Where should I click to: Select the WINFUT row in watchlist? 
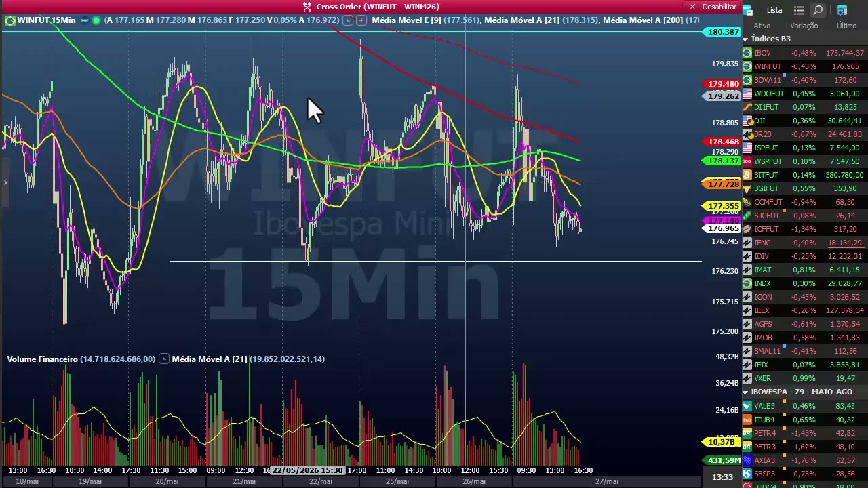click(x=805, y=66)
